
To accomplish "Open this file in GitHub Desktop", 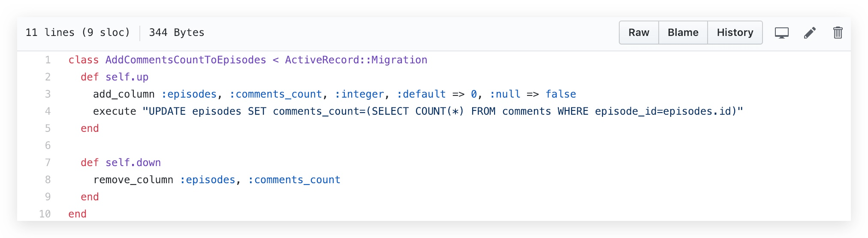I will [x=781, y=33].
